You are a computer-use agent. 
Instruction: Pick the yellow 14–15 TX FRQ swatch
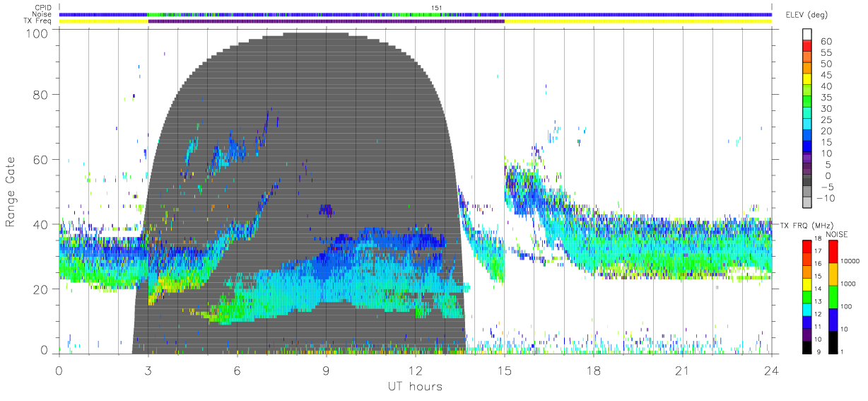point(807,284)
